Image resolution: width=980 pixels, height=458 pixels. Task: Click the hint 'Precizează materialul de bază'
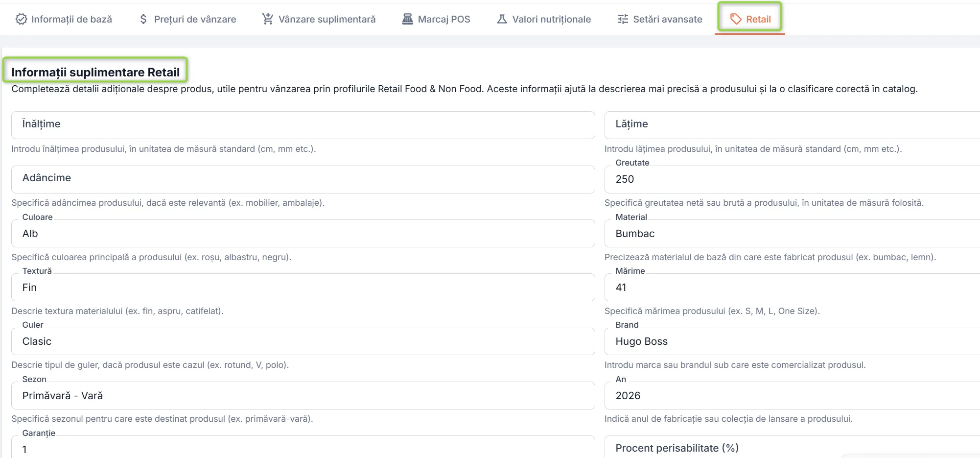point(770,257)
